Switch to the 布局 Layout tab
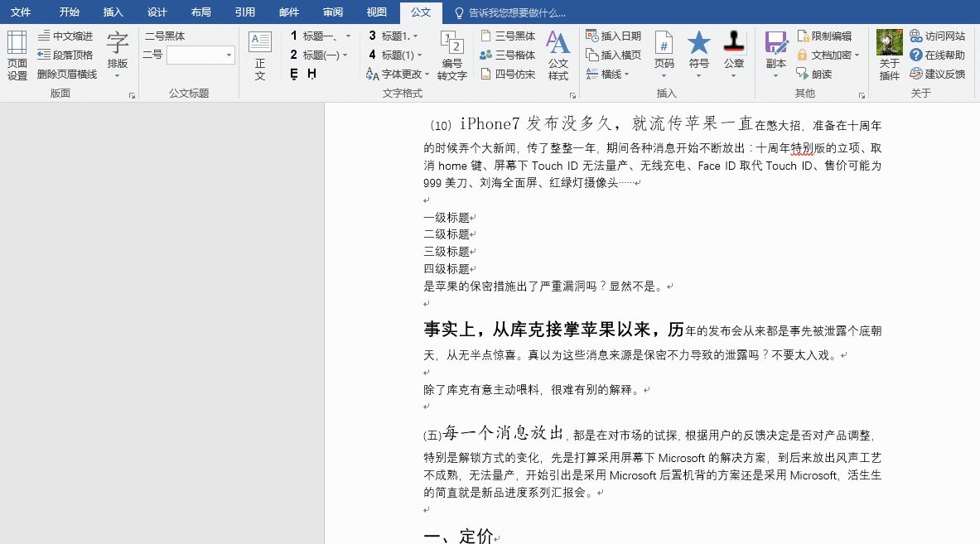 [201, 12]
